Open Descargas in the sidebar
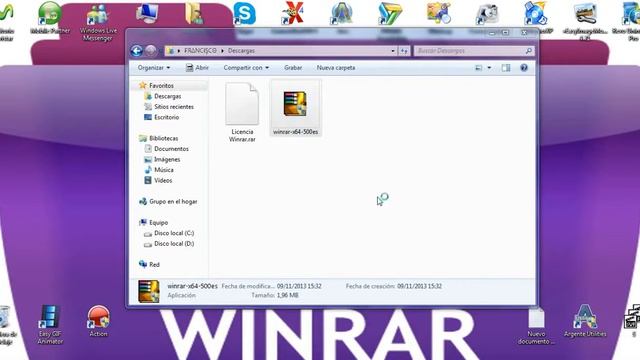The image size is (640, 360). [167, 96]
